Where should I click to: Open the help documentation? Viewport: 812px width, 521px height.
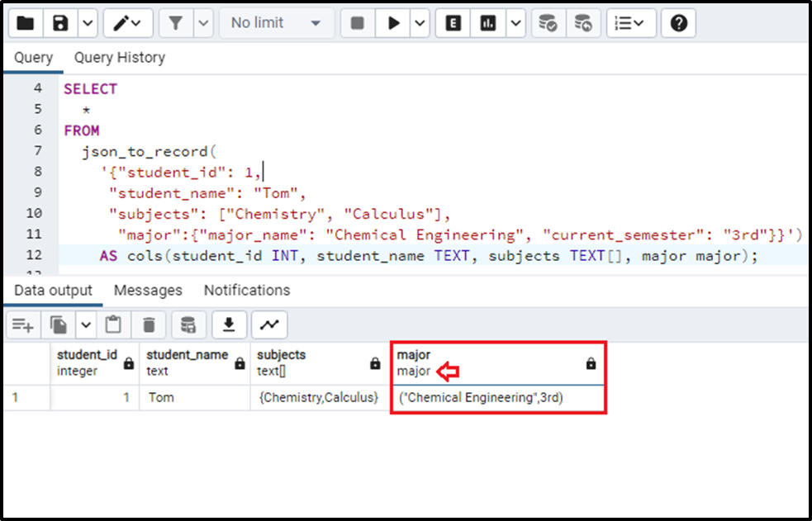(x=678, y=22)
